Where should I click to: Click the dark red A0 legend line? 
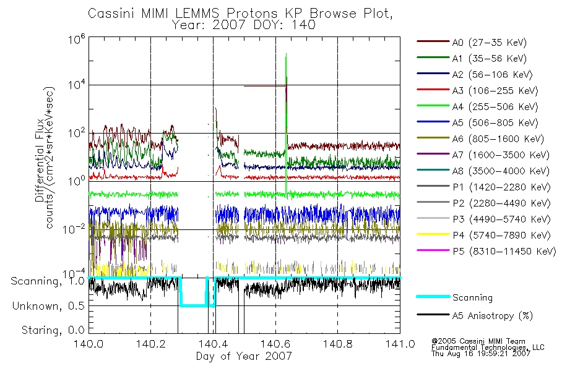tap(433, 41)
